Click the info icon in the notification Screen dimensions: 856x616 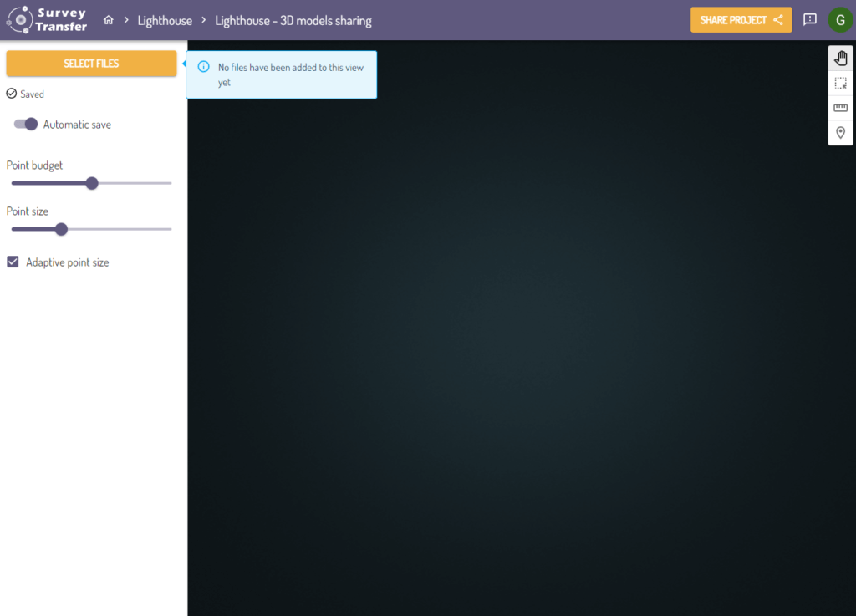click(203, 67)
